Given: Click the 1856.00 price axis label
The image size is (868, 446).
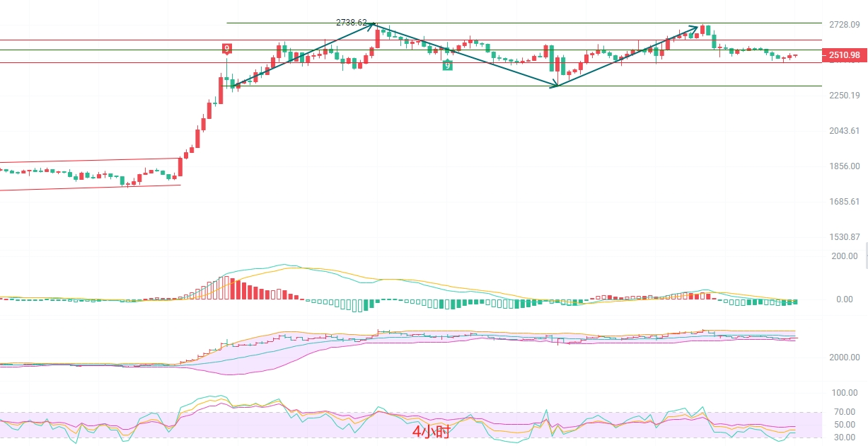Looking at the screenshot, I should click(x=845, y=166).
